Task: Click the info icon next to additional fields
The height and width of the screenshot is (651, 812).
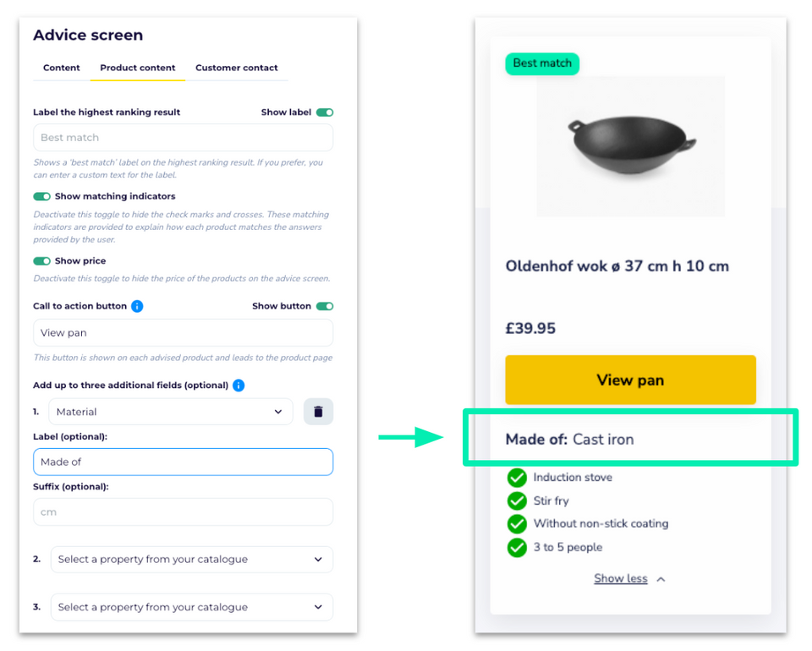Action: [239, 386]
